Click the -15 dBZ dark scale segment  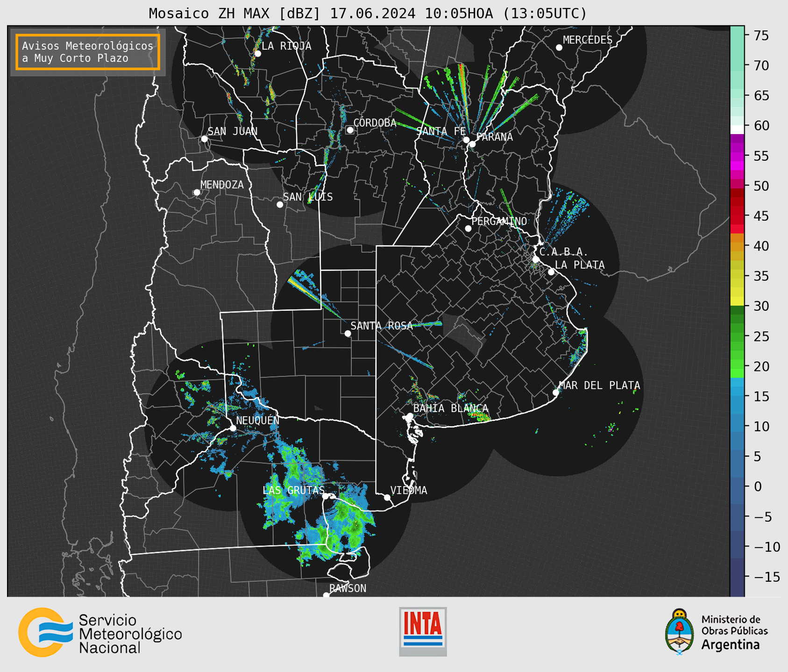click(737, 577)
